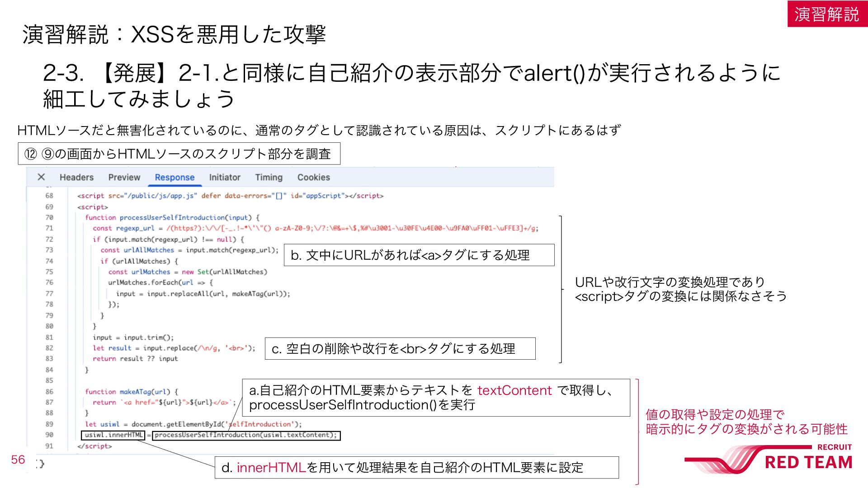Screen dimensions: 868x488
Task: Click processUserSelfIntroduction(usiwl.textContent) call
Action: (246, 435)
